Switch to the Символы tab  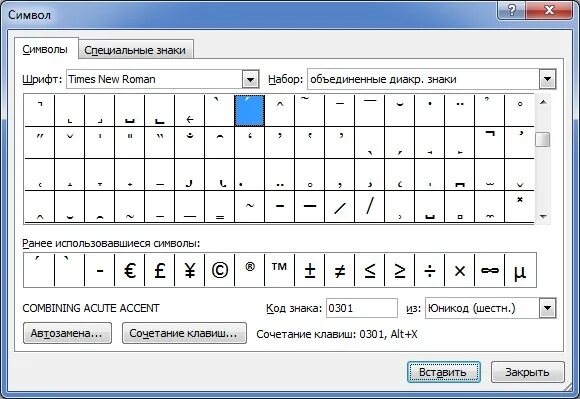[x=45, y=49]
